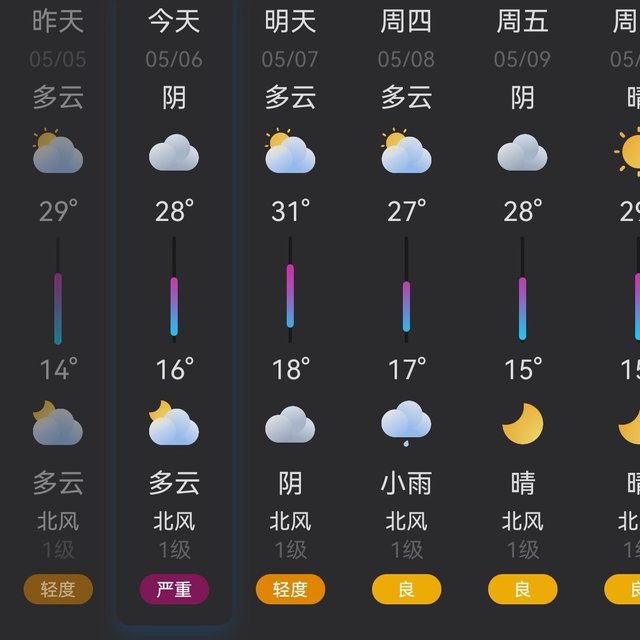Screen dimensions: 640x640
Task: Open tomorrow's 轻度 air quality badge
Action: coord(290,589)
